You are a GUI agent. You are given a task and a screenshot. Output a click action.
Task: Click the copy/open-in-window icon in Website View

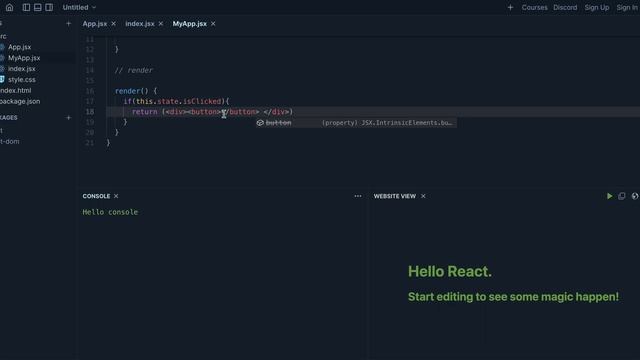coord(622,196)
